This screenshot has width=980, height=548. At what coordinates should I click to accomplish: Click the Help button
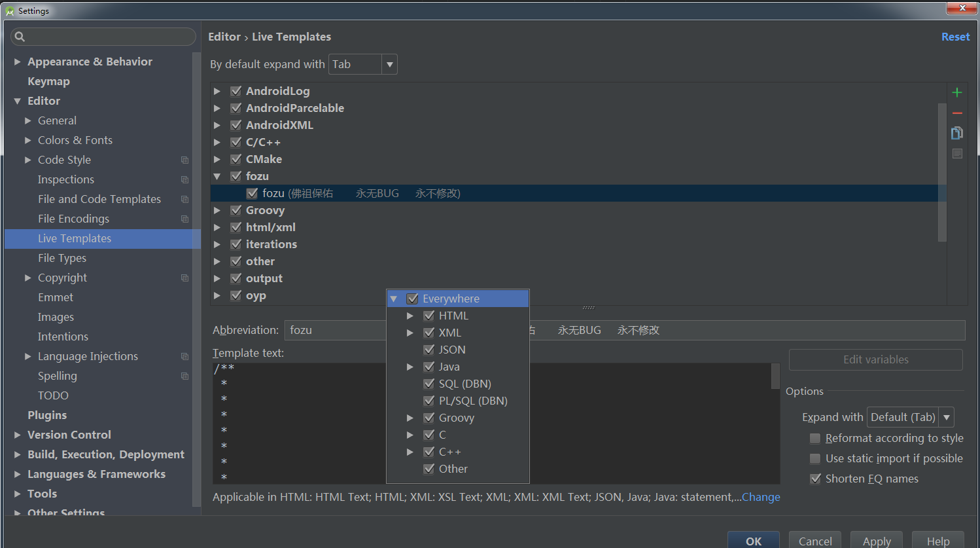[938, 541]
